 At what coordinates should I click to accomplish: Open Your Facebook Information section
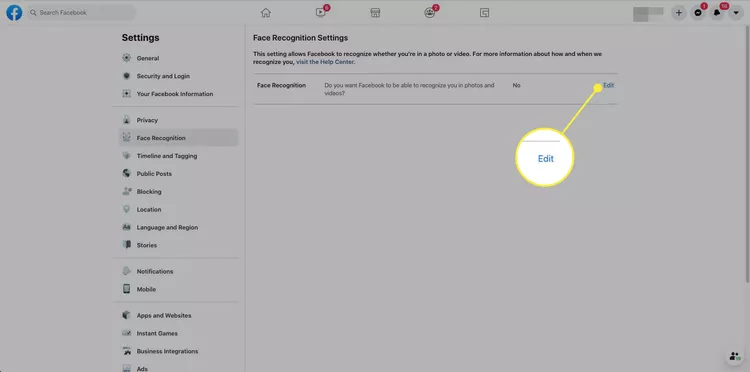coord(175,94)
